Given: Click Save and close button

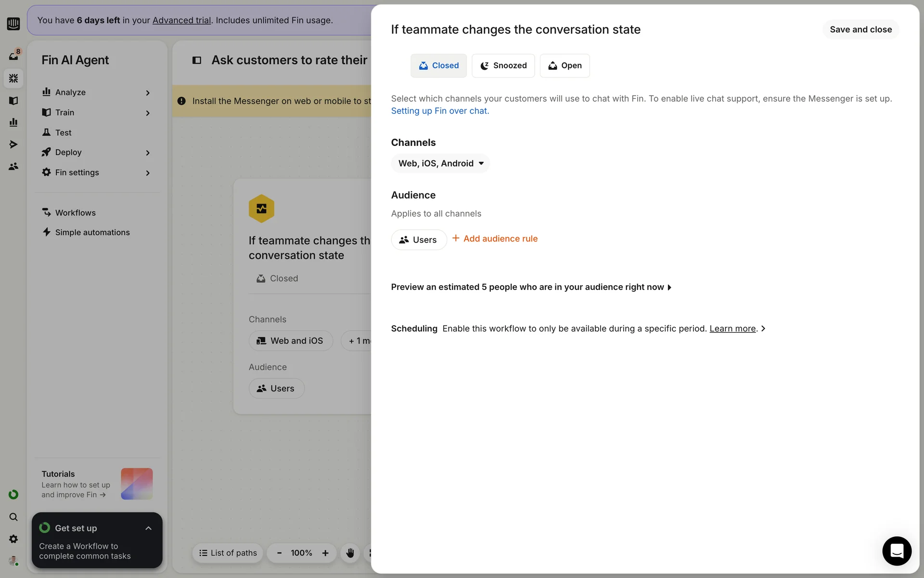Looking at the screenshot, I should 860,29.
